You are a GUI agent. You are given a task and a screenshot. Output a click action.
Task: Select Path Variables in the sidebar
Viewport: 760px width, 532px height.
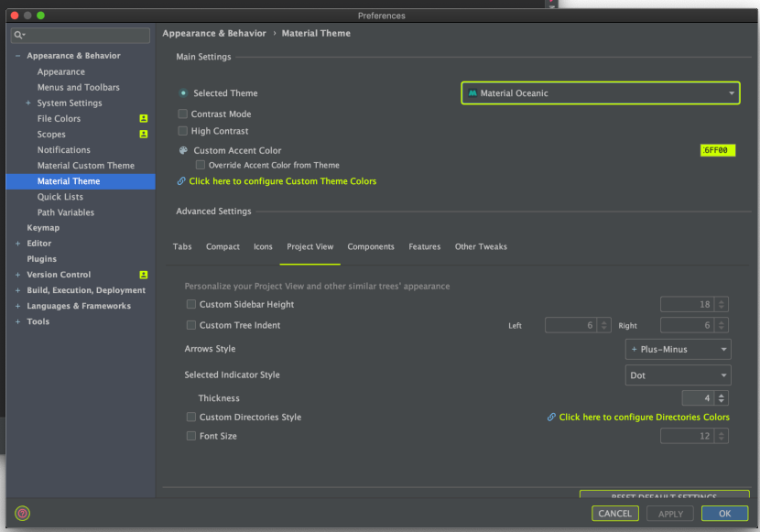pos(66,212)
